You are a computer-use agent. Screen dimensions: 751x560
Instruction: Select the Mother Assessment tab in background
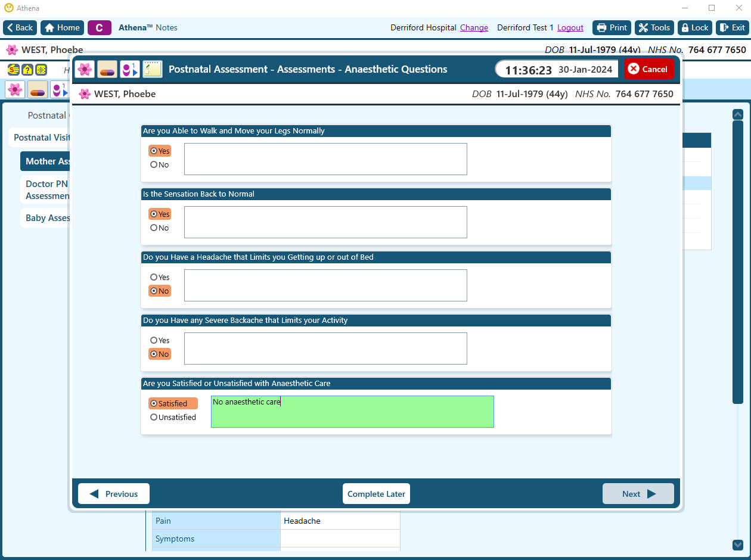(46, 161)
